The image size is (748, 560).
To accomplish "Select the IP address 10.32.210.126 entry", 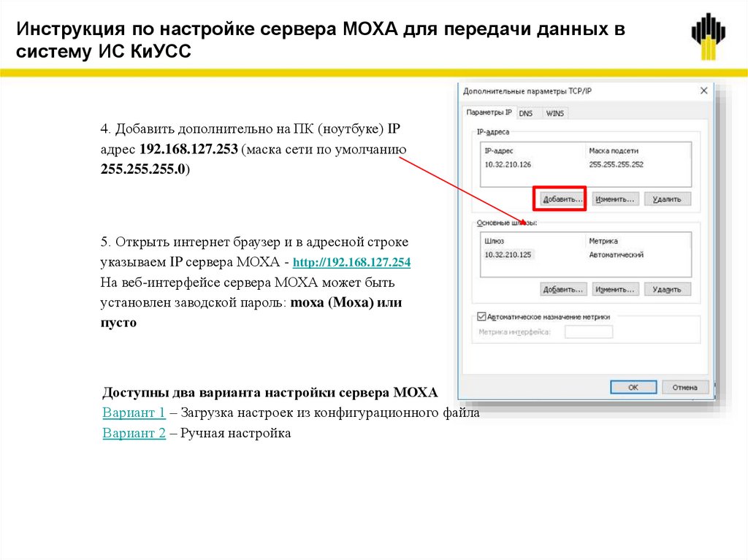I will pyautogui.click(x=508, y=166).
